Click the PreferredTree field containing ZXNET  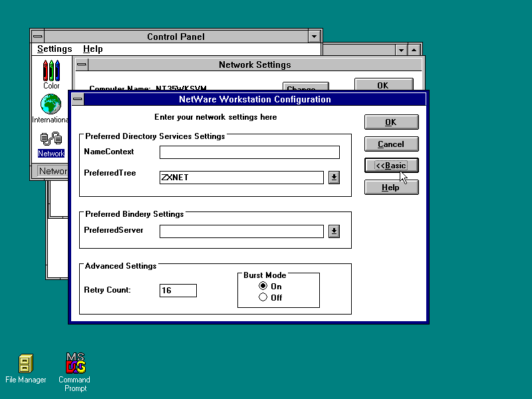point(241,178)
